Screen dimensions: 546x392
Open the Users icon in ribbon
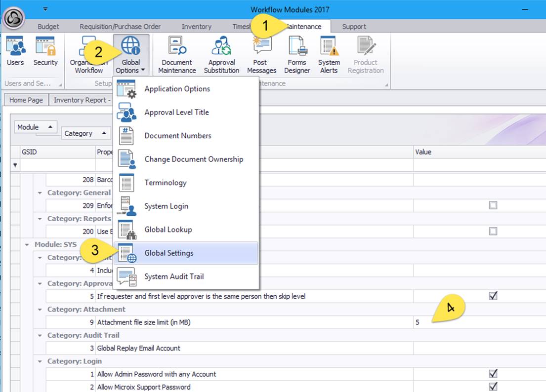15,52
